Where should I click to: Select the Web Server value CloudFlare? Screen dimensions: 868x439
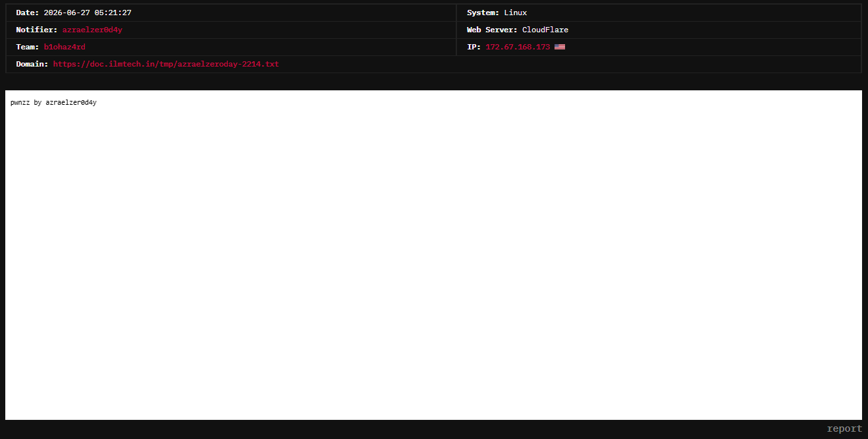coord(545,30)
